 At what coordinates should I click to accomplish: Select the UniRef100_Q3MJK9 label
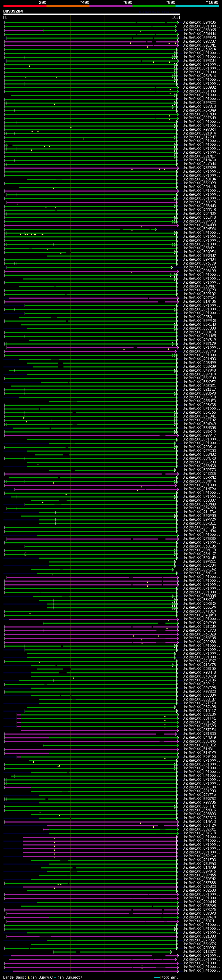click(199, 550)
